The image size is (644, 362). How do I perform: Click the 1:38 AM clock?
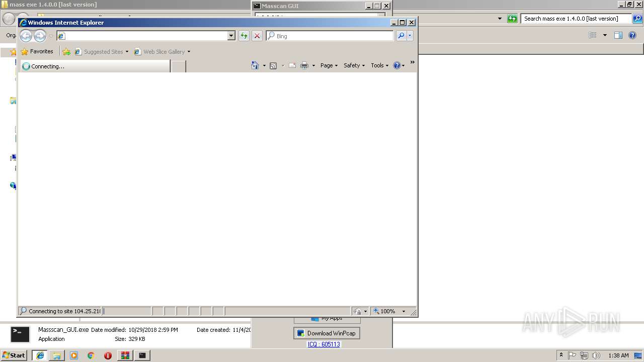click(x=618, y=355)
